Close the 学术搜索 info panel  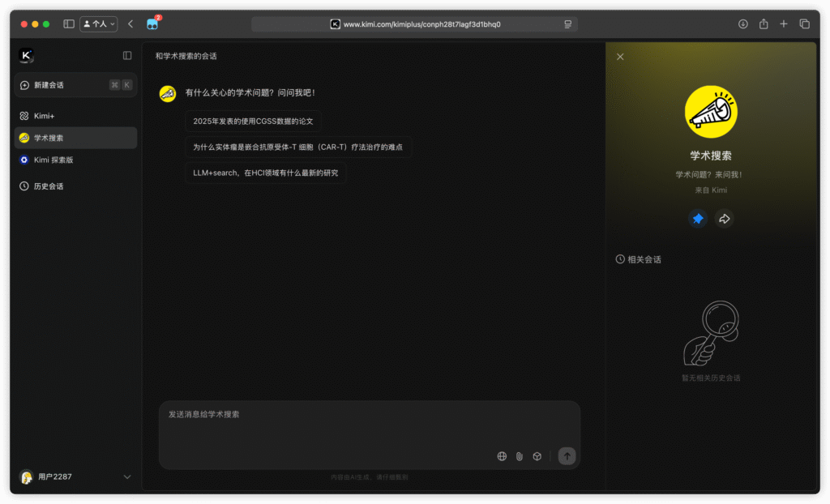(x=620, y=57)
